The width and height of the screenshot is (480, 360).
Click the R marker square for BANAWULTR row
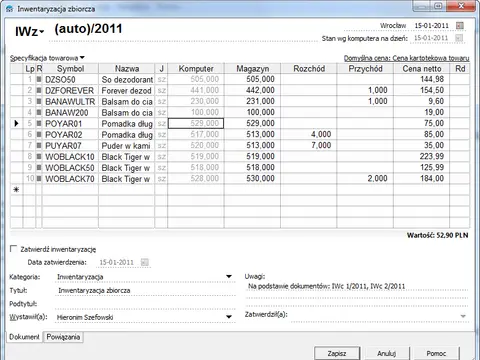click(x=39, y=101)
